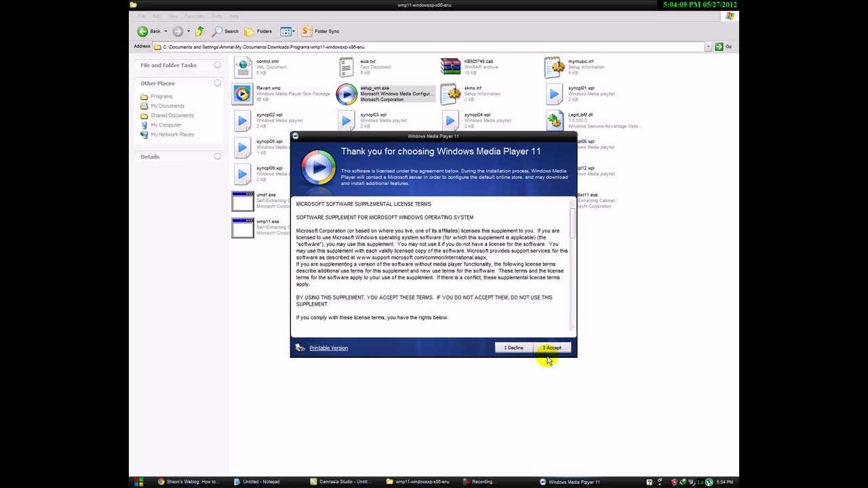The width and height of the screenshot is (868, 488).
Task: Open the Back history dropdown arrow
Action: pyautogui.click(x=165, y=31)
